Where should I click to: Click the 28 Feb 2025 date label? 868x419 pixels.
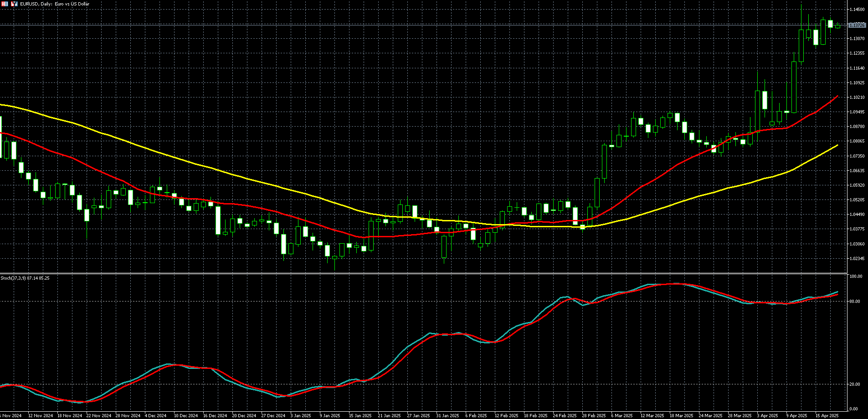pos(594,416)
